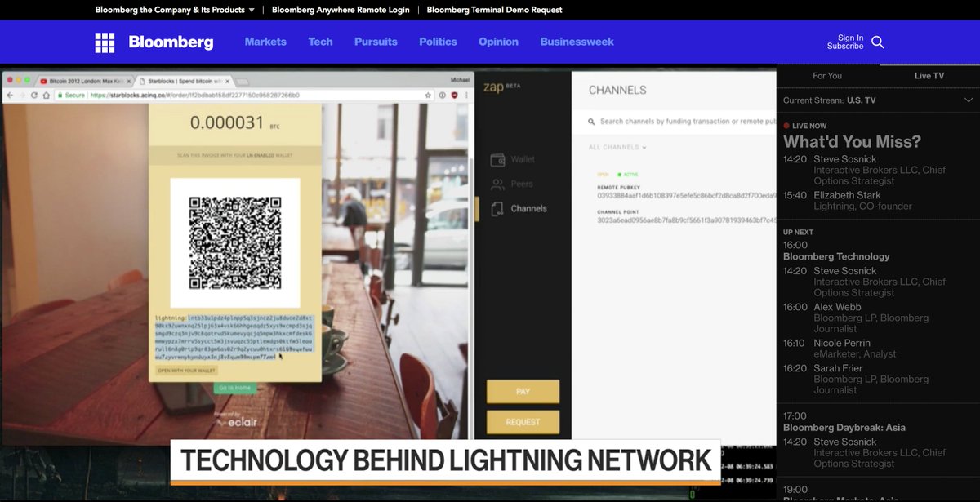Screen dimensions: 980x502
Task: Expand Bloomberg the Company & Its Products
Action: click(175, 10)
